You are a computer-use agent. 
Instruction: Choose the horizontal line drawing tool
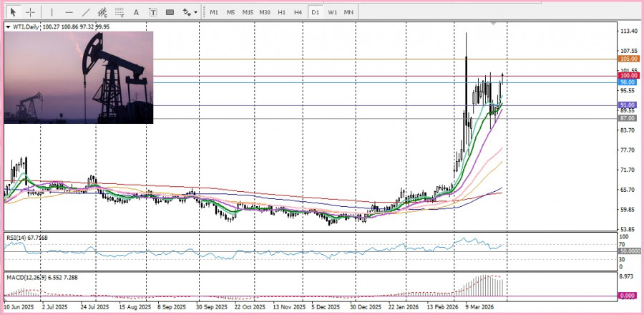(69, 12)
